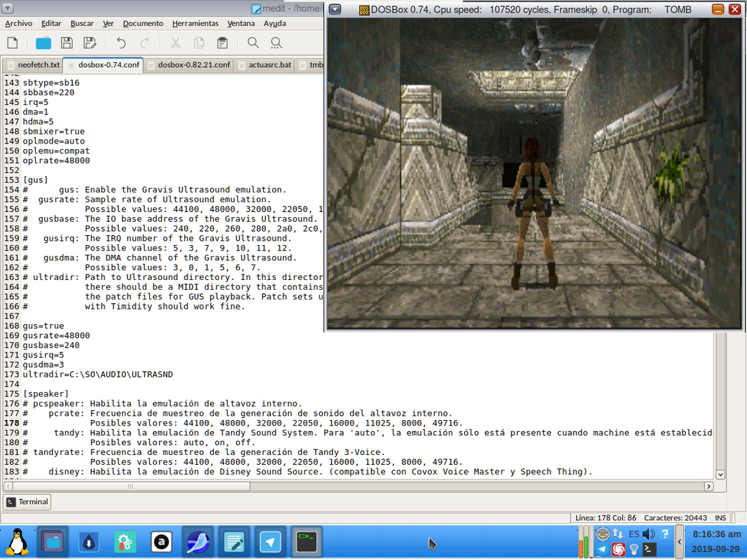Switch to the neofetch.txt tab
This screenshot has width=747, height=560.
[33, 65]
